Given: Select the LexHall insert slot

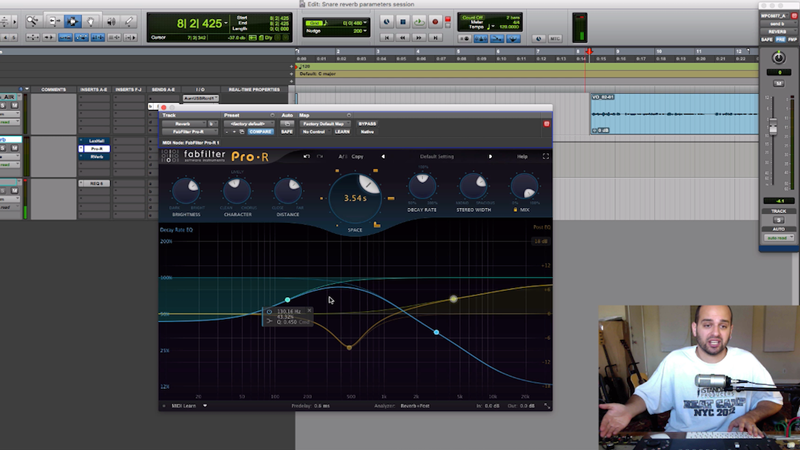Looking at the screenshot, I should [96, 141].
